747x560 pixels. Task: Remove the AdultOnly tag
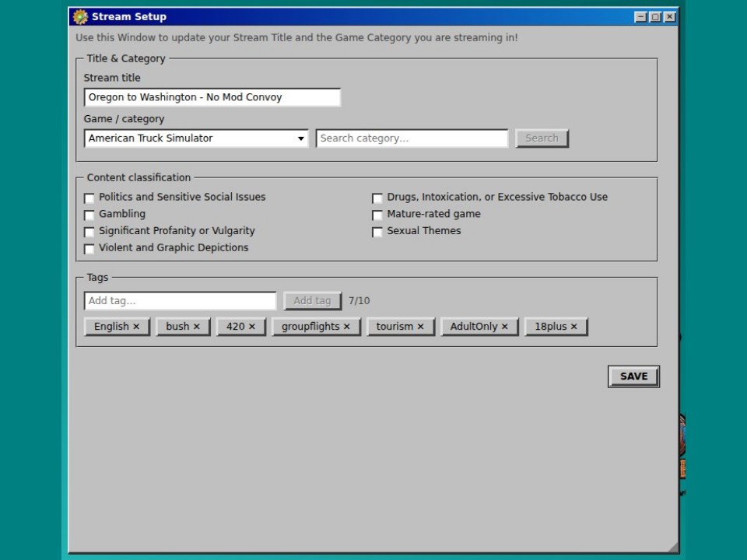[x=504, y=327]
